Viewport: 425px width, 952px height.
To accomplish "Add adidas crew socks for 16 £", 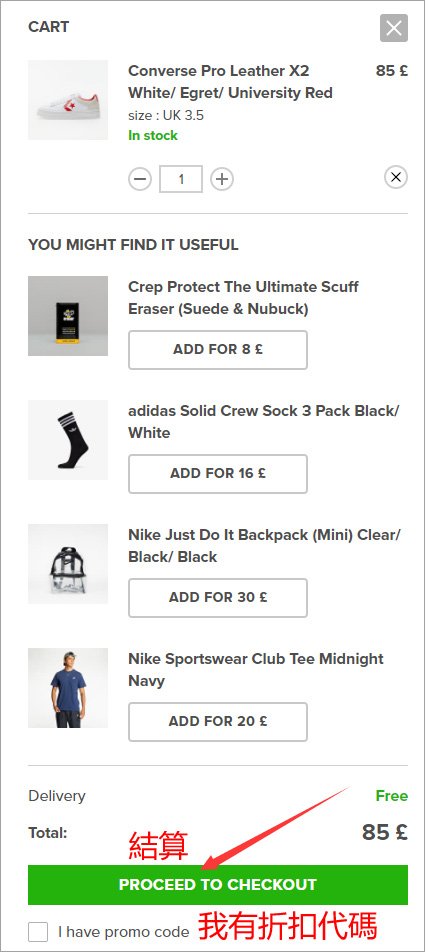I will (218, 474).
